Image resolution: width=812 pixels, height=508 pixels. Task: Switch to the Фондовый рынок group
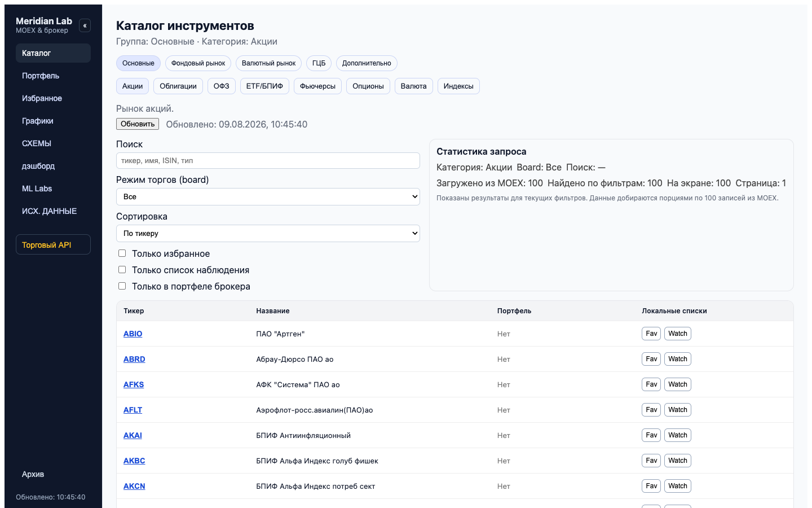tap(198, 63)
